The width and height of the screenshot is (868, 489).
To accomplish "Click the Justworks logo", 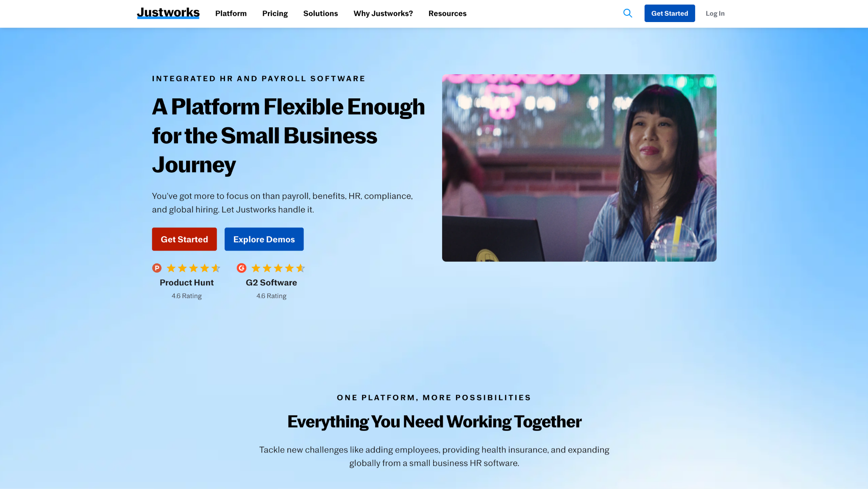I will [x=168, y=13].
